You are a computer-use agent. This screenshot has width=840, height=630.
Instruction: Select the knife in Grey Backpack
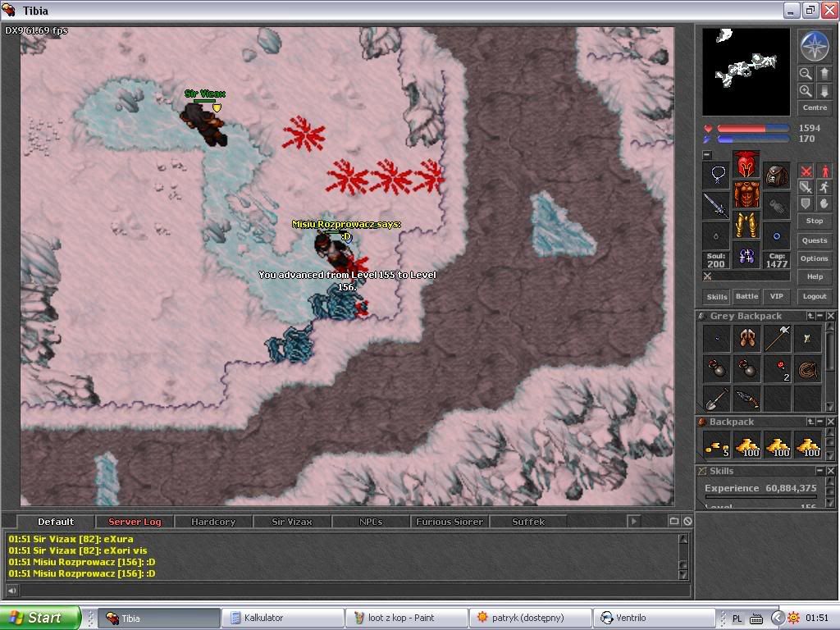coord(746,399)
